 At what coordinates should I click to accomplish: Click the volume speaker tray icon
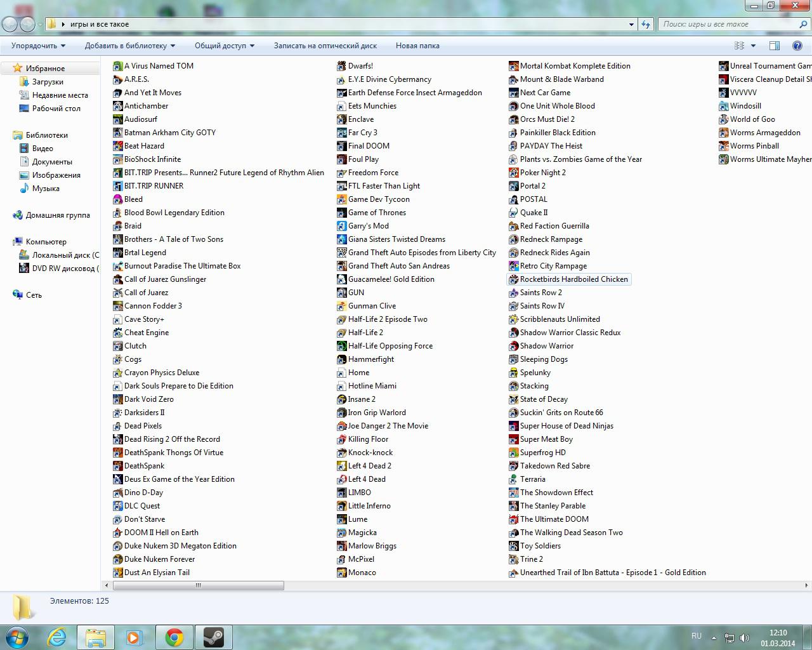744,637
